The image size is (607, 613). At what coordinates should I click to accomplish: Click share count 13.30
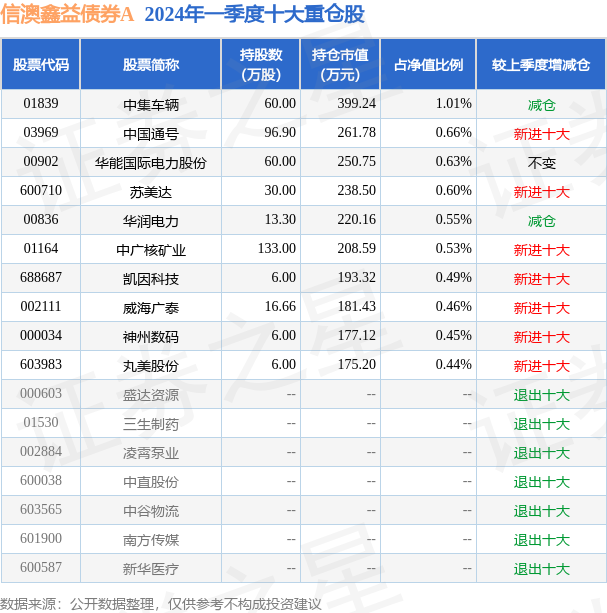[280, 219]
